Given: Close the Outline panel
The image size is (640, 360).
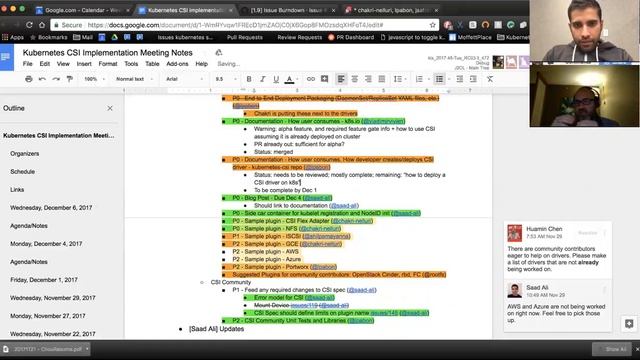Looking at the screenshot, I should coord(110,108).
